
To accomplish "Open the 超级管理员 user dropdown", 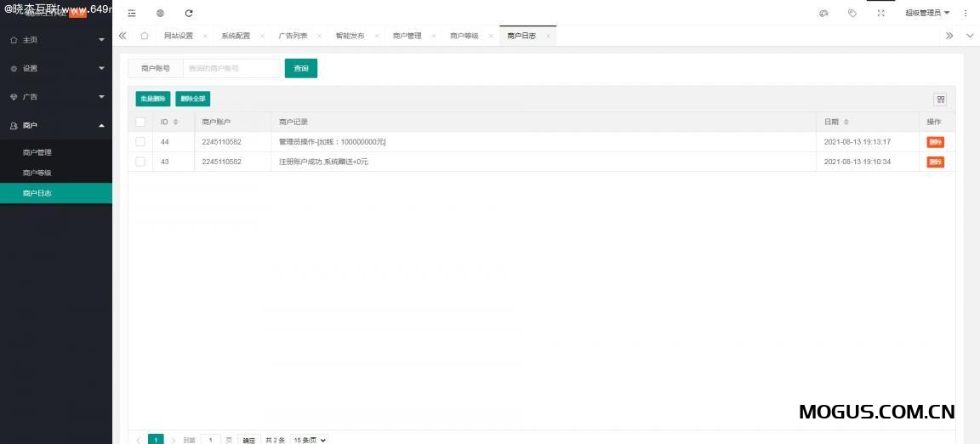I will 927,13.
